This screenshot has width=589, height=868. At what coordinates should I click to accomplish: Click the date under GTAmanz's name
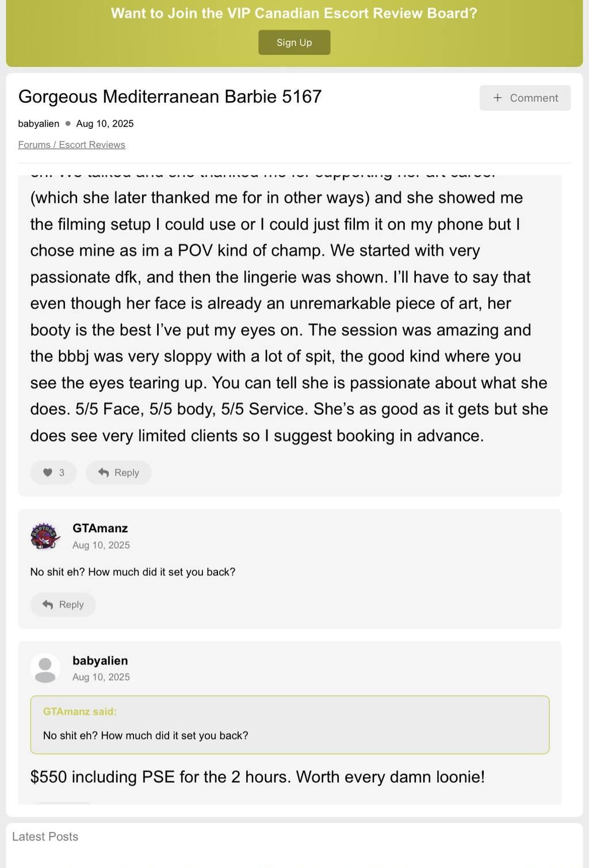101,545
